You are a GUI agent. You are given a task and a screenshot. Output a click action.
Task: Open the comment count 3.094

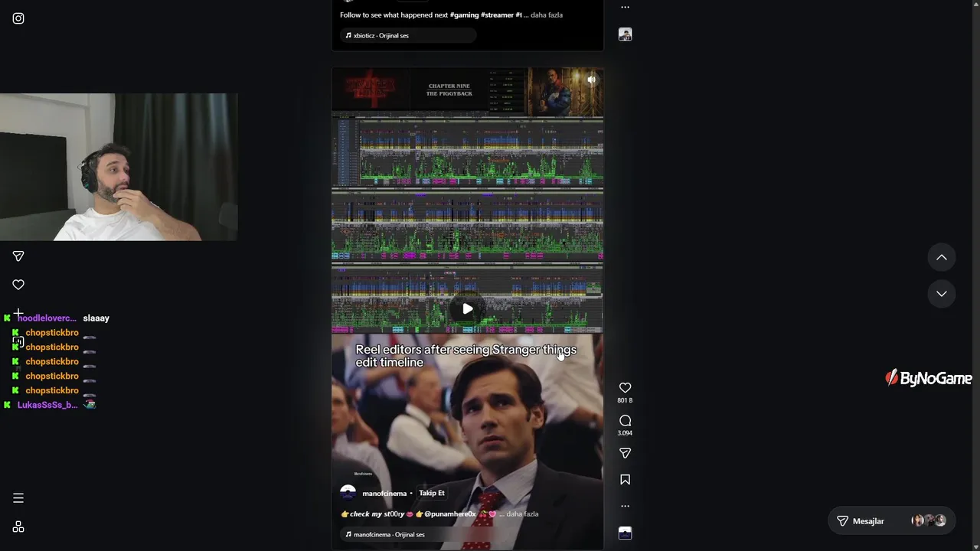tap(625, 433)
